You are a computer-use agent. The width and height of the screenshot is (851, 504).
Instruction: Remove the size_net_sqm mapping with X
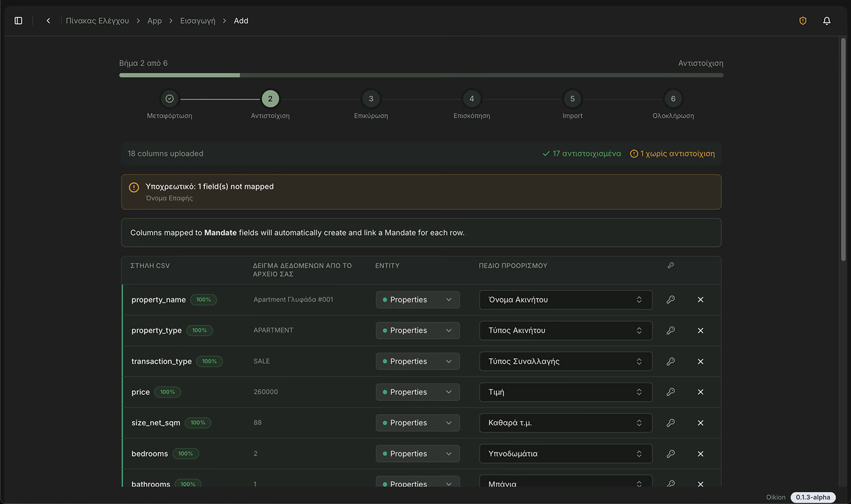pyautogui.click(x=701, y=423)
